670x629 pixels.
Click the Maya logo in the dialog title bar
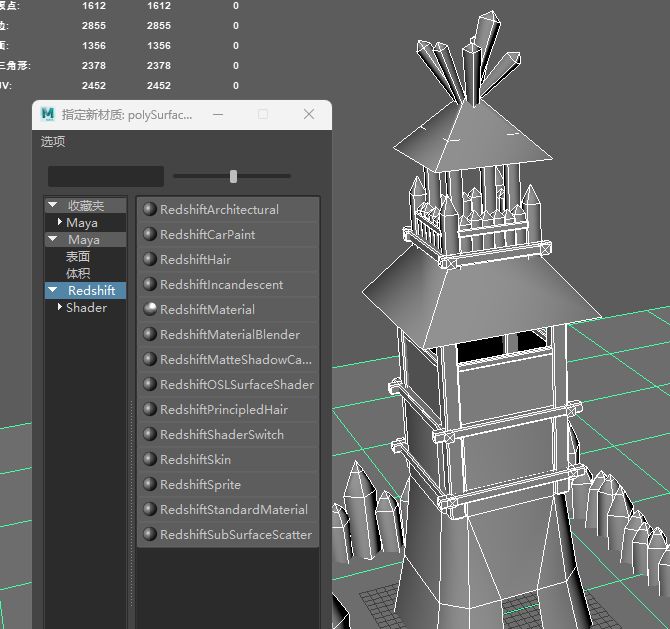pyautogui.click(x=48, y=114)
